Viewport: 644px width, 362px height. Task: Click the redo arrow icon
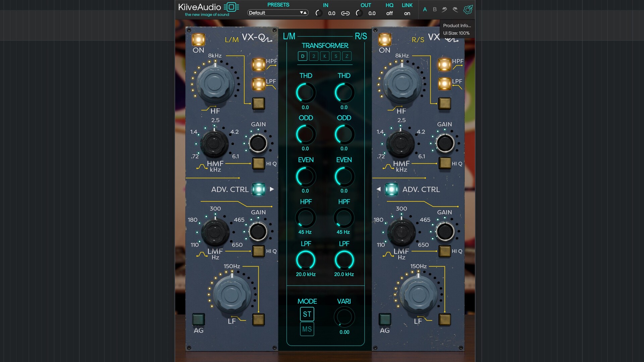[455, 9]
